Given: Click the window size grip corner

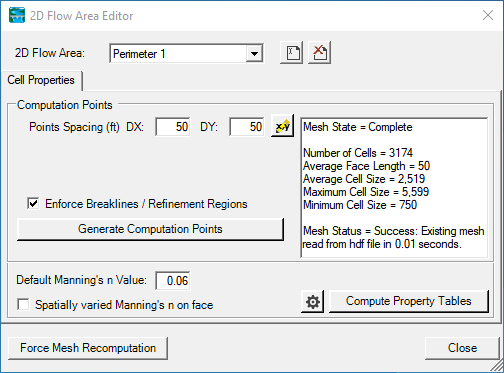Looking at the screenshot, I should [497, 366].
